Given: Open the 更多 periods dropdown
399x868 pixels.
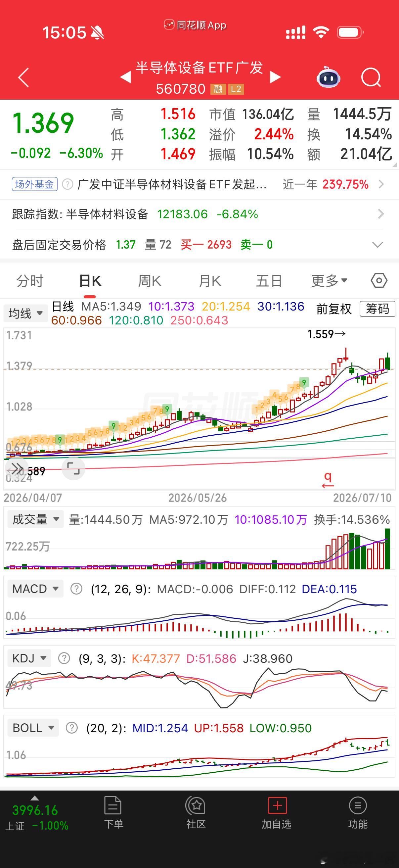Looking at the screenshot, I should (329, 281).
